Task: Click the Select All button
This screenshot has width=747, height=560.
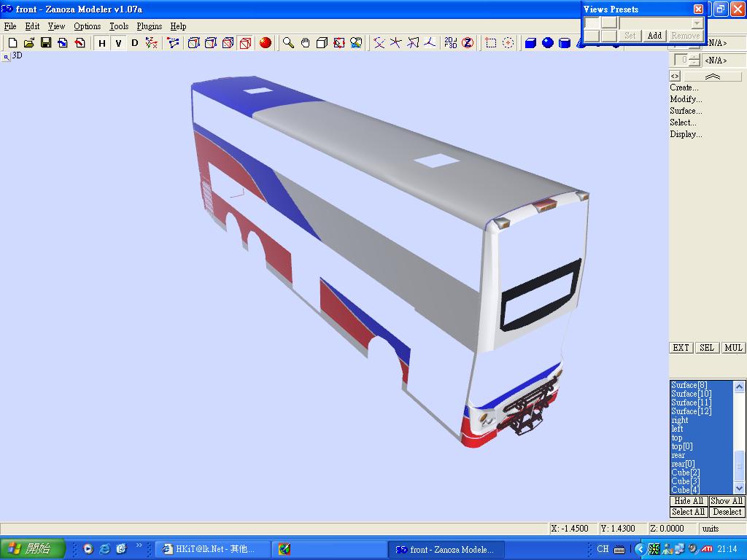Action: point(689,512)
